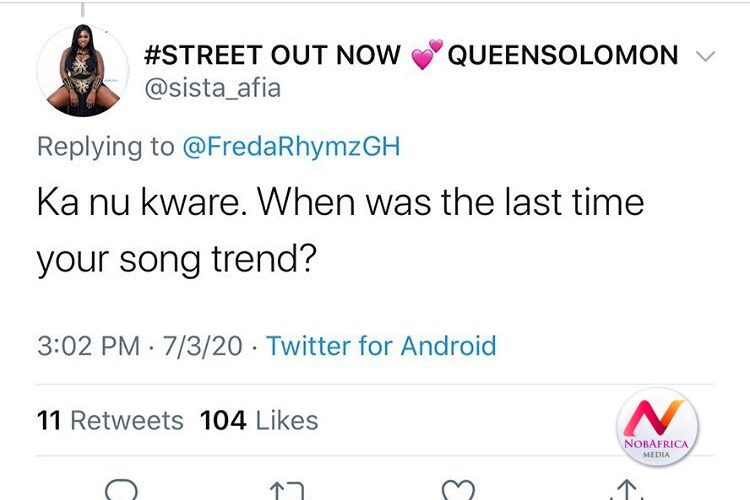Click the Twitter for Android link
This screenshot has height=500, width=750.
(x=381, y=346)
